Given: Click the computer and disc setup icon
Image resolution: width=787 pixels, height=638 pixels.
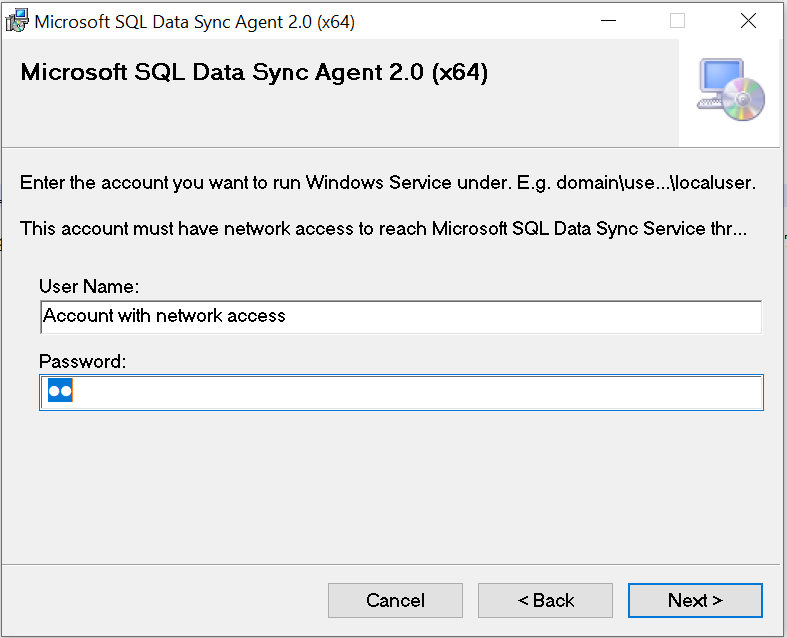Looking at the screenshot, I should 731,90.
